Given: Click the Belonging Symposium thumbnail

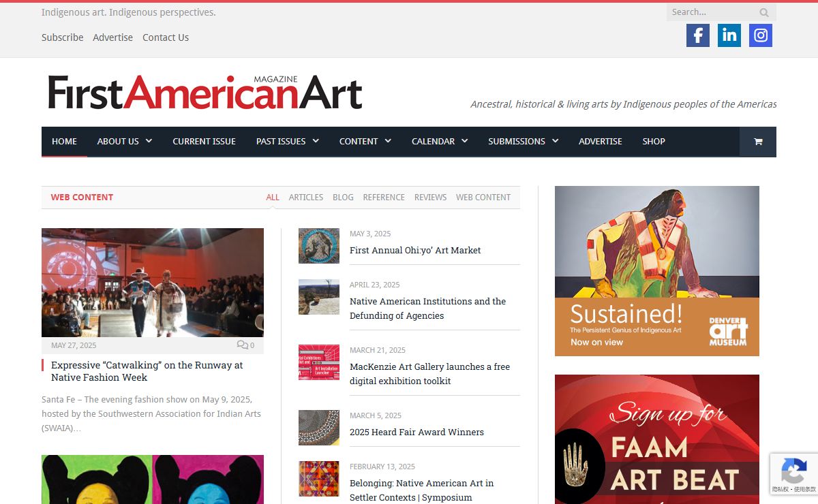Looking at the screenshot, I should pos(319,479).
